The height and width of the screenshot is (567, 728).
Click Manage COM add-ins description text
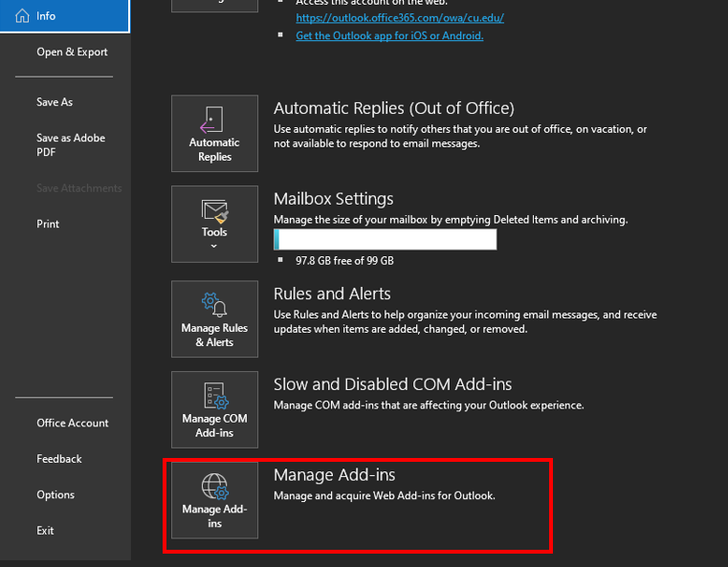pyautogui.click(x=429, y=405)
